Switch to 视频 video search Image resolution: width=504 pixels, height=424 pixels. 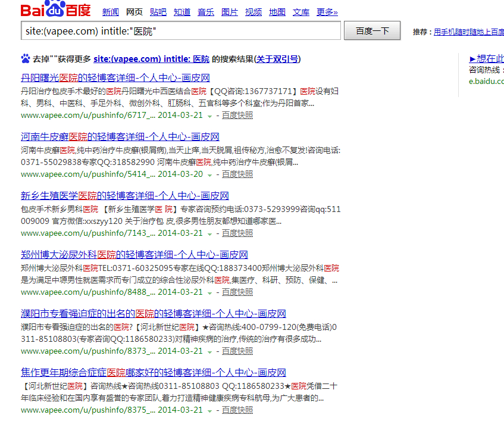click(253, 11)
